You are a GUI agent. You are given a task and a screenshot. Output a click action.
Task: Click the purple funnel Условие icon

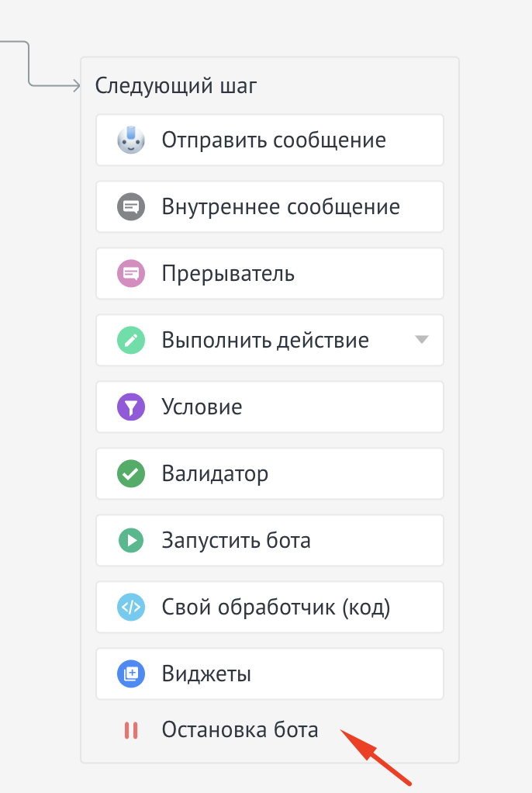tap(131, 407)
